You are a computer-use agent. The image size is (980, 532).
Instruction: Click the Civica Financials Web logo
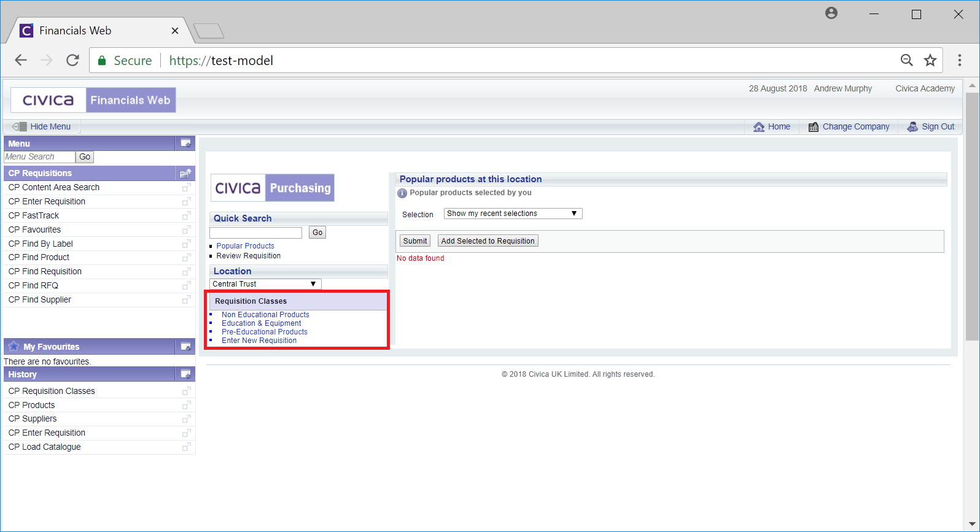pos(93,100)
